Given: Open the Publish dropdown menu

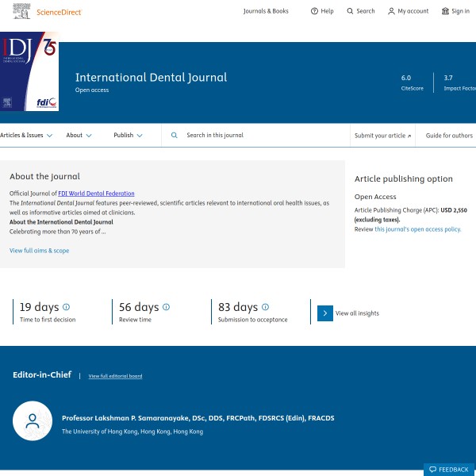Looking at the screenshot, I should pos(128,136).
